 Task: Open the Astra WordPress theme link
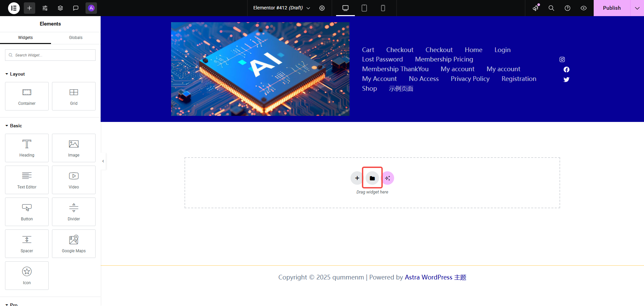[435, 277]
